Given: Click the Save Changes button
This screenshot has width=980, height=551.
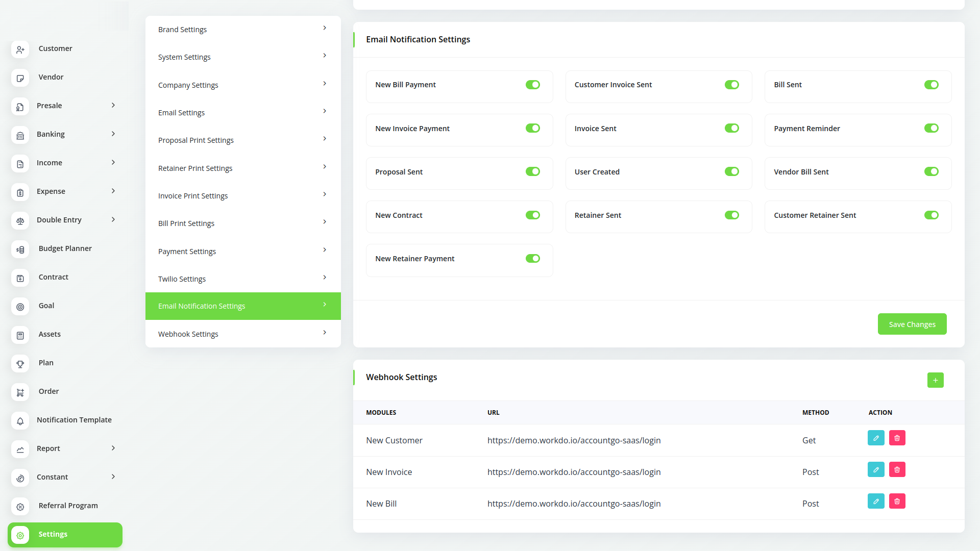Looking at the screenshot, I should pyautogui.click(x=912, y=324).
